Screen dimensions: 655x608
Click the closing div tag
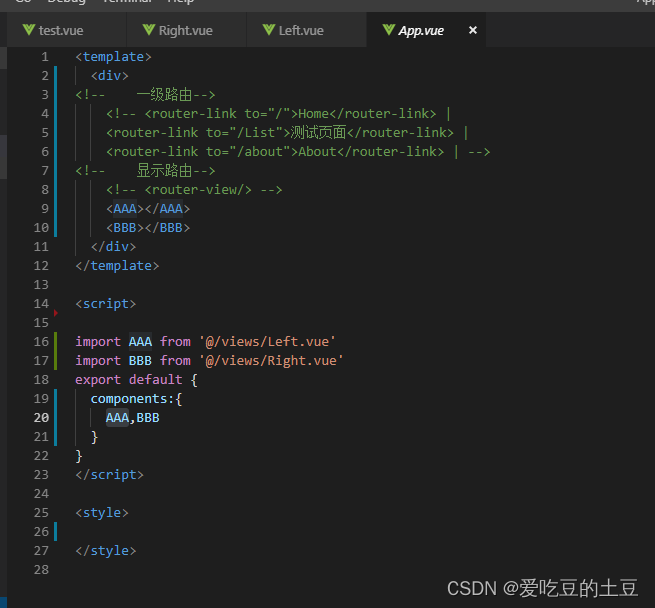pos(114,247)
